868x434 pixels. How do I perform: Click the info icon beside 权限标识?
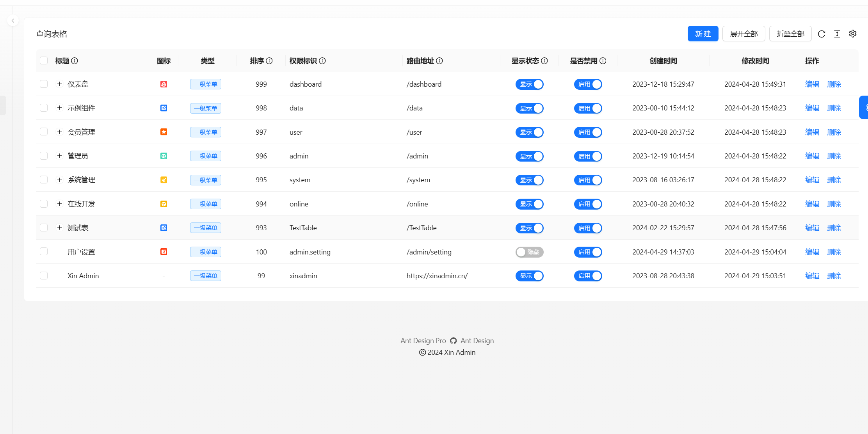point(322,61)
